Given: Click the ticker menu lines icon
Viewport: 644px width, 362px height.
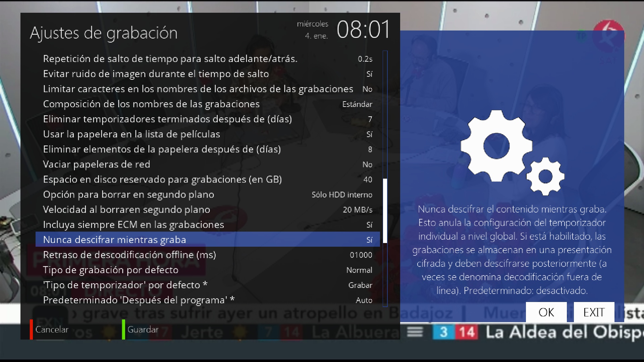Looking at the screenshot, I should pyautogui.click(x=415, y=332).
